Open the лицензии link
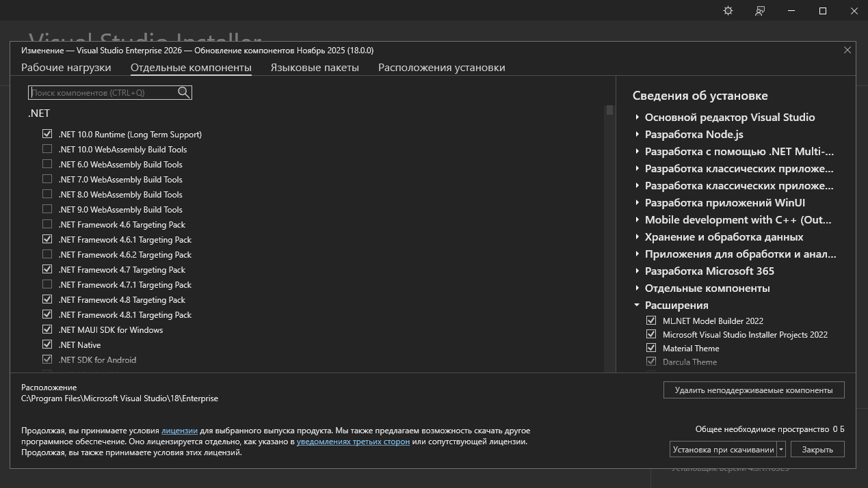The height and width of the screenshot is (488, 868). [x=179, y=431]
